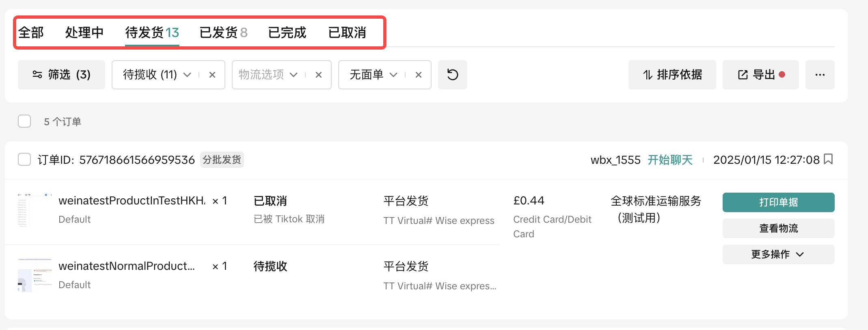Open the 筛选 (3) filter panel

61,75
